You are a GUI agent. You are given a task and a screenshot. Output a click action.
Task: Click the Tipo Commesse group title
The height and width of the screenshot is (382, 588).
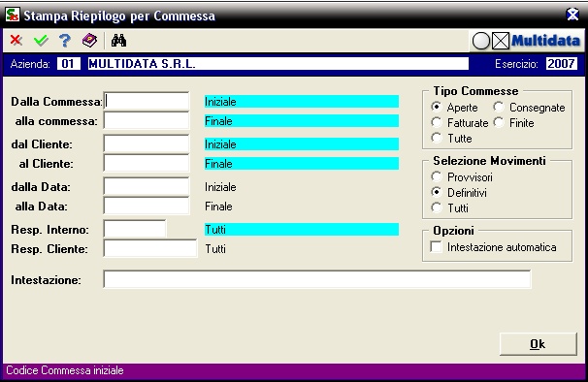point(475,91)
